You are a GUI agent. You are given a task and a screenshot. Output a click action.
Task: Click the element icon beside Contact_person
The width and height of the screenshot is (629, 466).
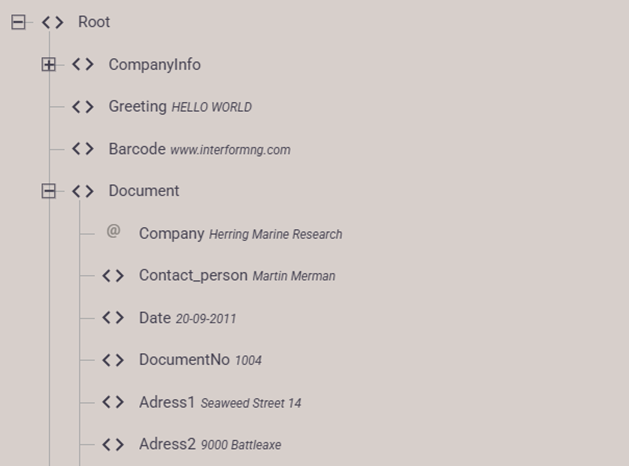113,276
